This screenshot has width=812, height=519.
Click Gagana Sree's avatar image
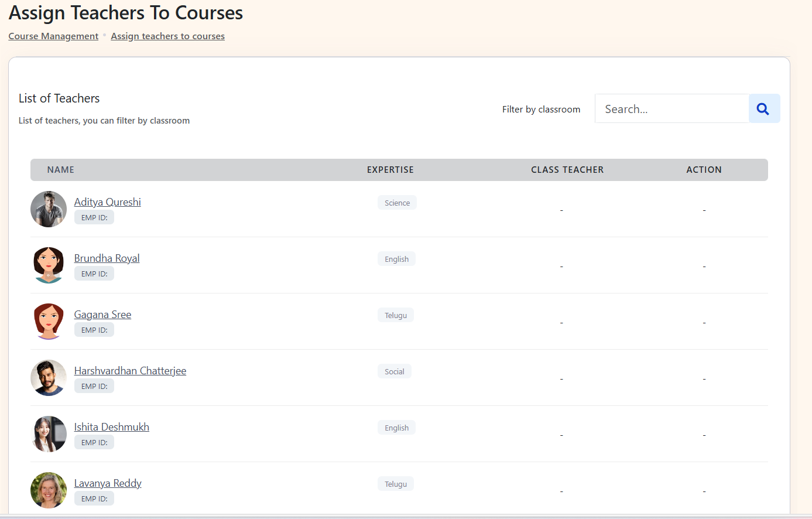point(49,322)
